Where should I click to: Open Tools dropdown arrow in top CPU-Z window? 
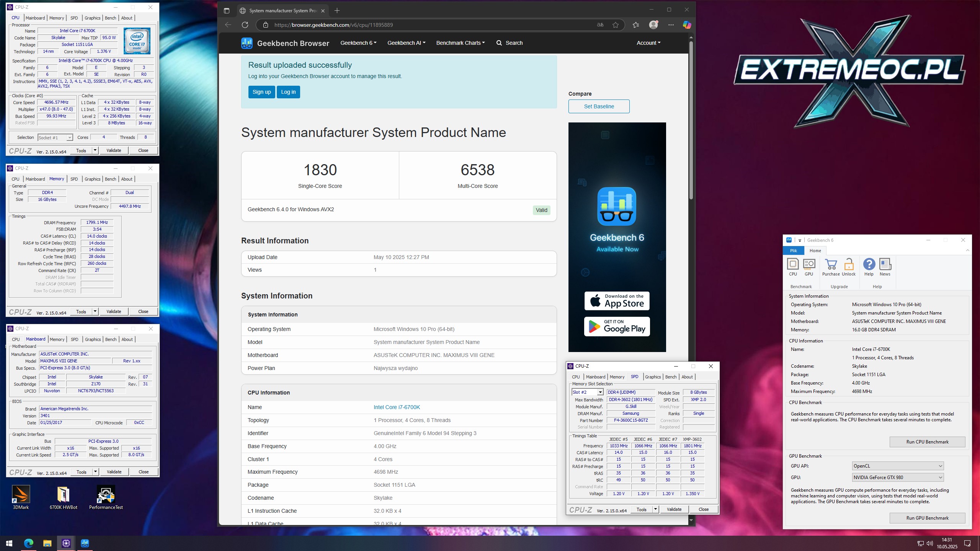(x=95, y=150)
